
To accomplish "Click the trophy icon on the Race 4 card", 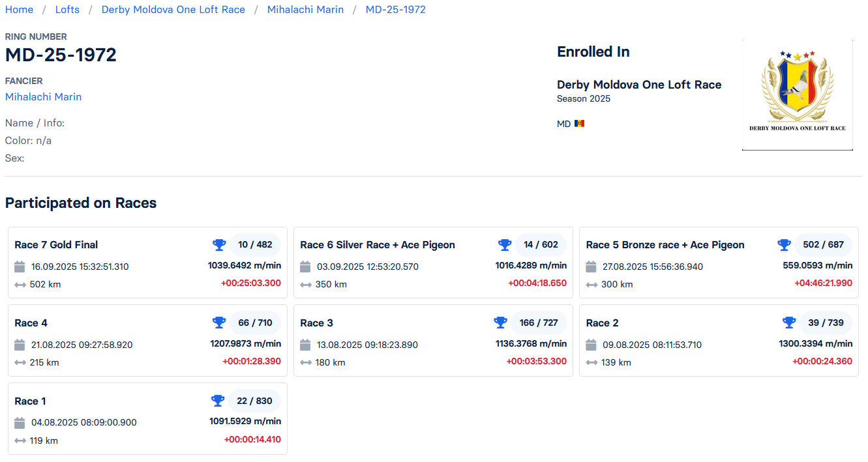I will click(219, 323).
